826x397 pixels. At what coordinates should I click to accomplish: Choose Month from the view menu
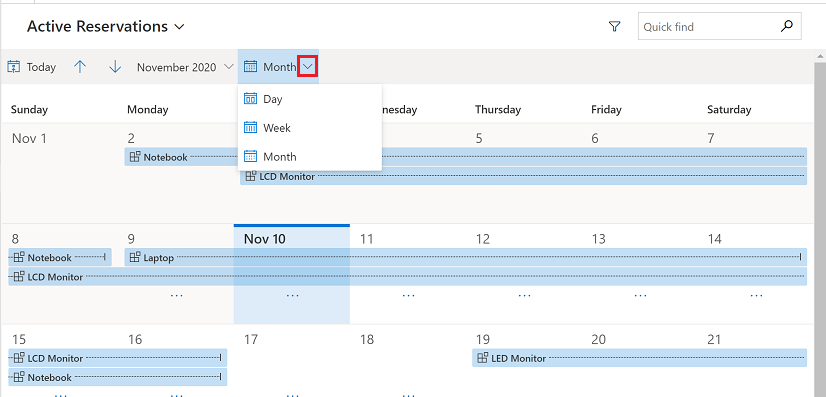coord(310,156)
